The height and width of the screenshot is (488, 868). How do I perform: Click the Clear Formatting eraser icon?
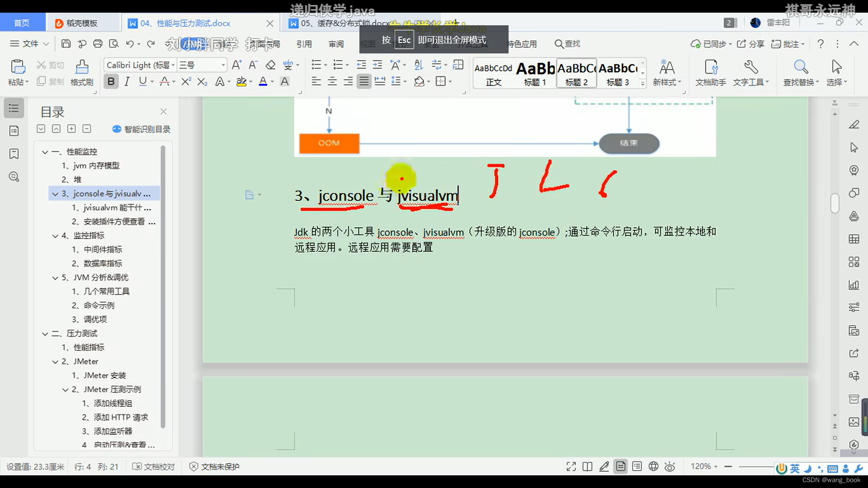click(x=270, y=65)
